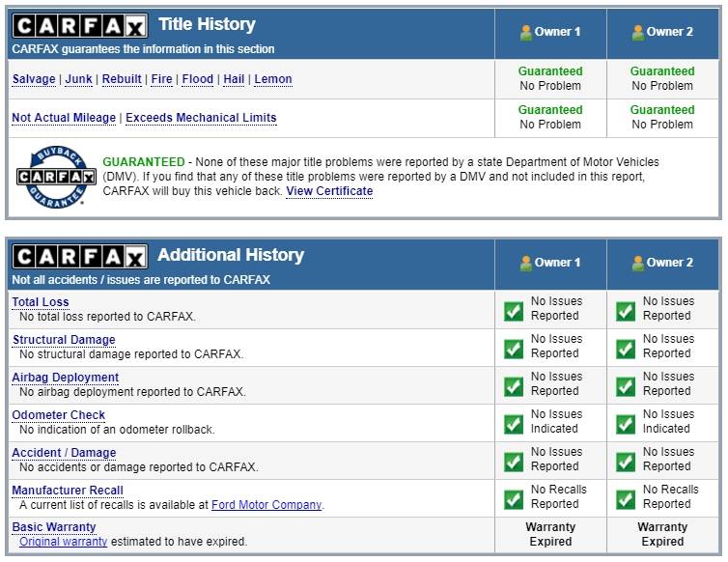Open the Salvage title definition link

coord(34,79)
